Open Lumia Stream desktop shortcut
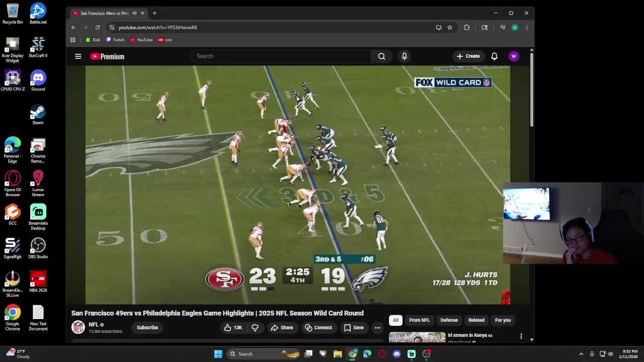This screenshot has width=644, height=362. coord(38,183)
